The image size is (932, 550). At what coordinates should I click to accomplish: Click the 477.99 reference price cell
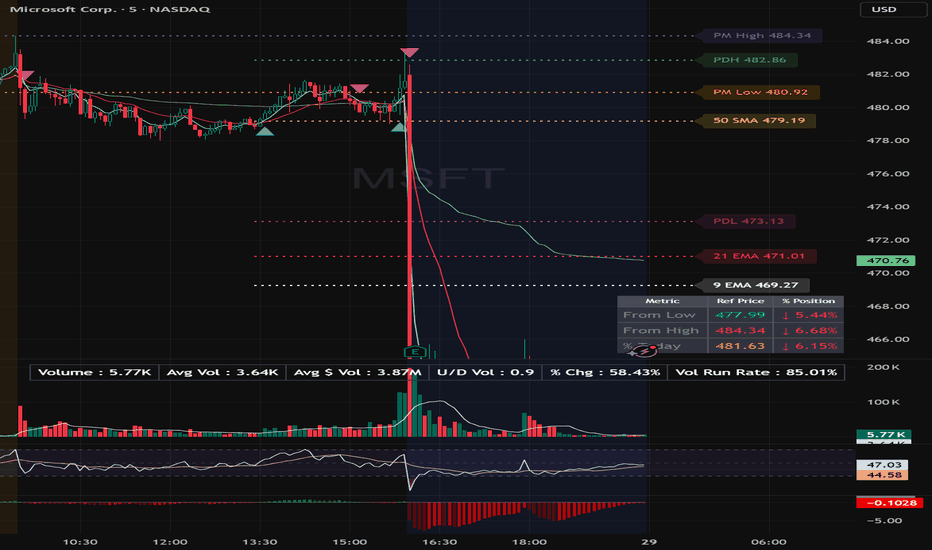[740, 315]
